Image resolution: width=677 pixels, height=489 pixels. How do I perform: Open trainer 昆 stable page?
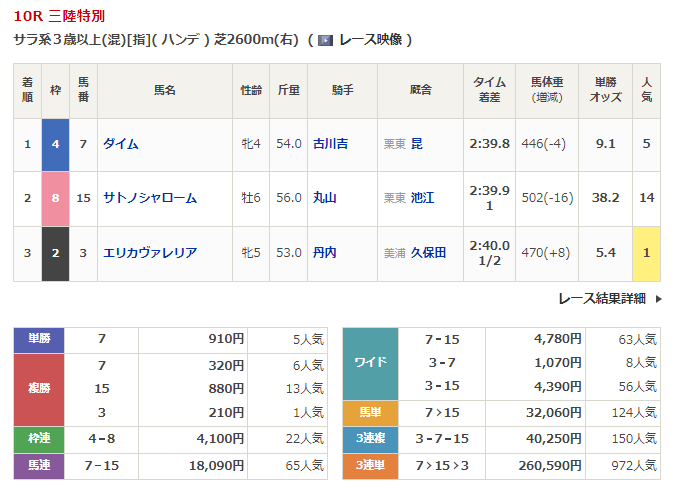417,144
